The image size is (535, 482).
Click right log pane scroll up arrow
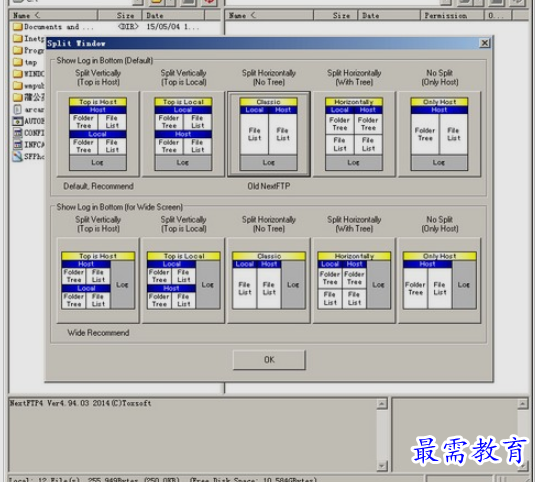pos(522,404)
